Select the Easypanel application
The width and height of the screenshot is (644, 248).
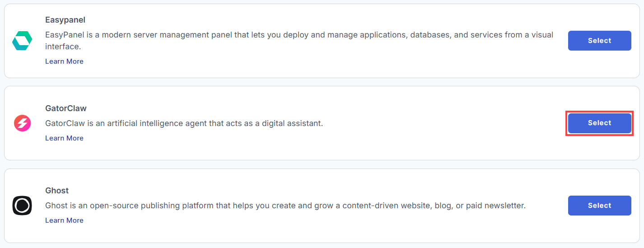599,41
